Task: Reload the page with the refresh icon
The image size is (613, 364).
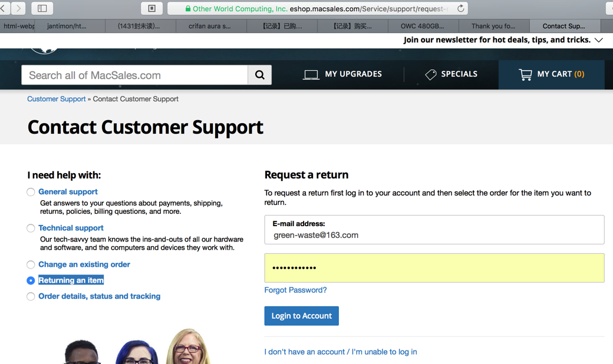Action: coord(460,8)
